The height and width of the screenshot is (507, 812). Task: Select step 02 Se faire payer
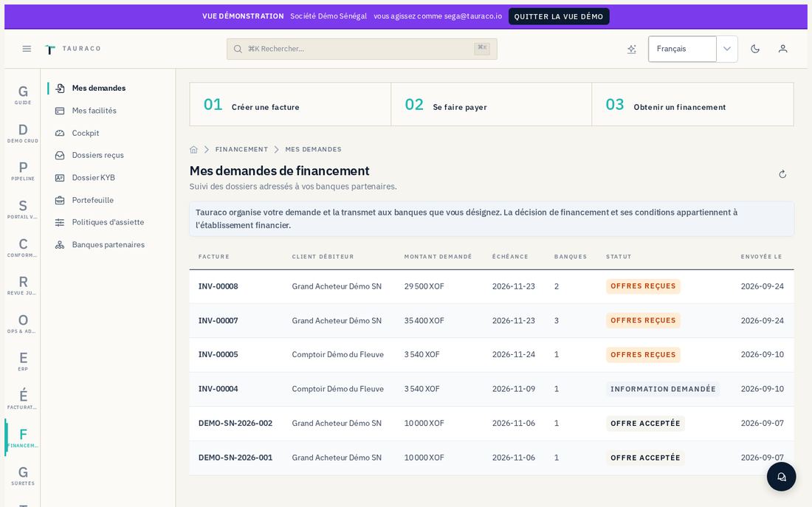pos(491,104)
